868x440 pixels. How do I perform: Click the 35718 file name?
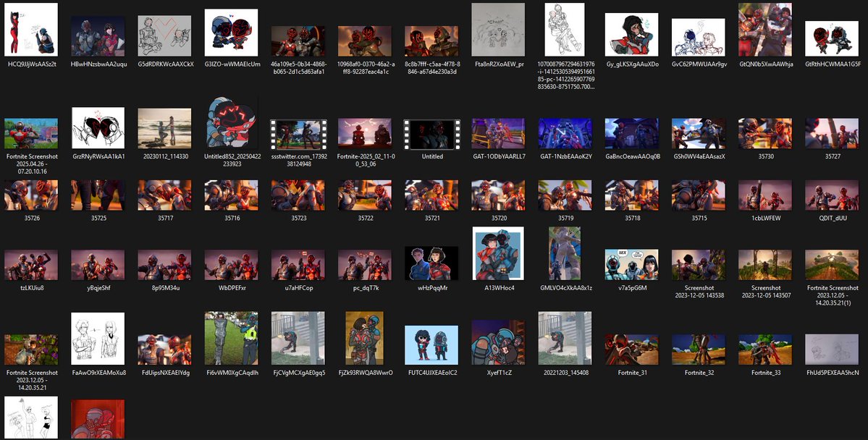point(631,218)
